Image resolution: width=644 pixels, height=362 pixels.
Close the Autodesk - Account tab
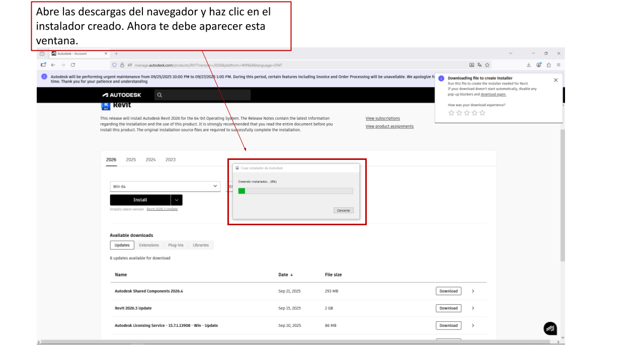(106, 53)
